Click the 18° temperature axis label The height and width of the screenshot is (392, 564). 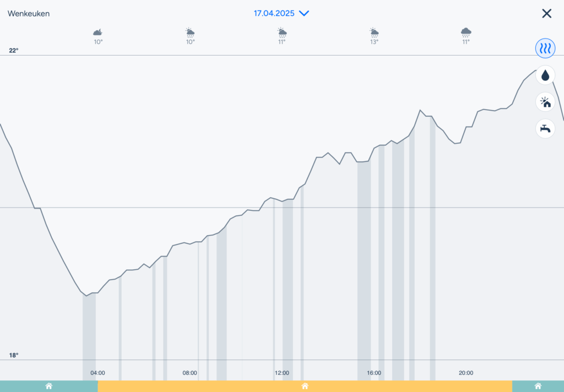pos(14,355)
